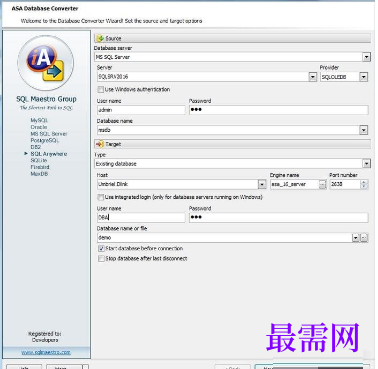This screenshot has width=378, height=369.
Task: Select Firebird in the sidebar list
Action: tap(40, 167)
